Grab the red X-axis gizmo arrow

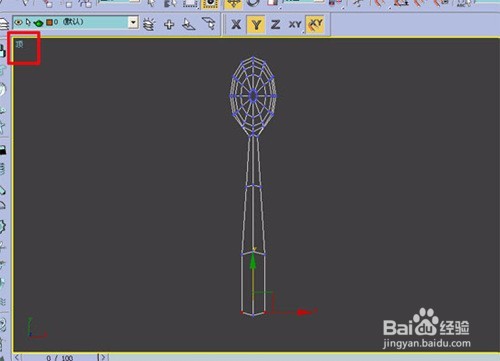(x=304, y=312)
